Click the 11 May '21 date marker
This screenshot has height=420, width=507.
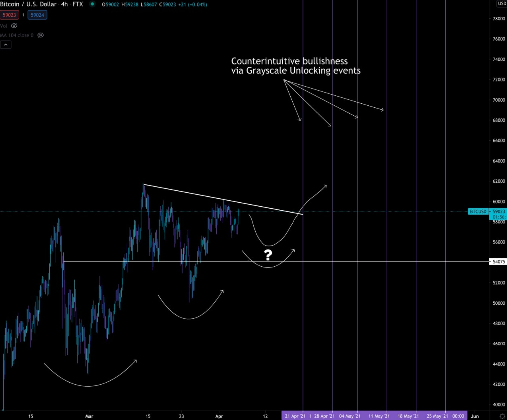[379, 416]
